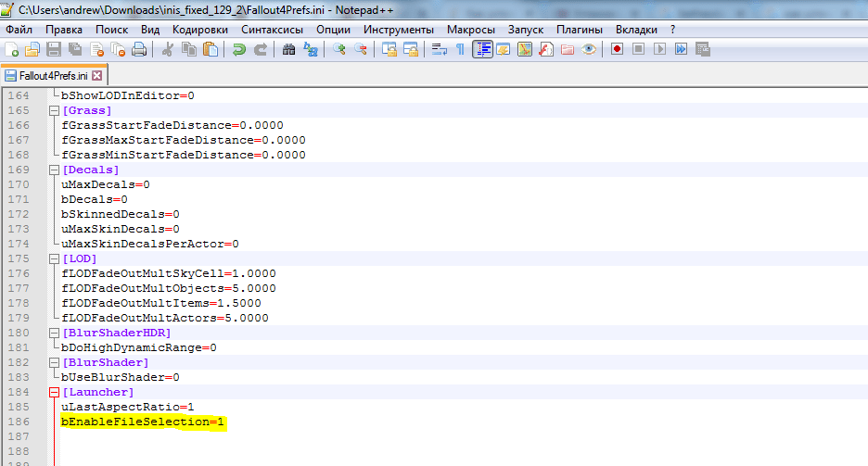The image size is (868, 466).
Task: Click the highlighted bEnableFileSelection=1 line
Action: [x=143, y=422]
